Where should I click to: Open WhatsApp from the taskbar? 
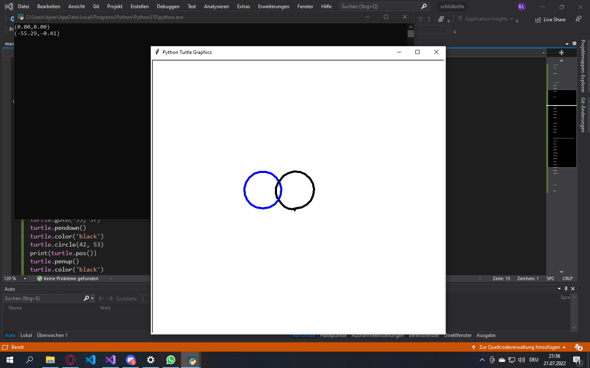pyautogui.click(x=170, y=360)
